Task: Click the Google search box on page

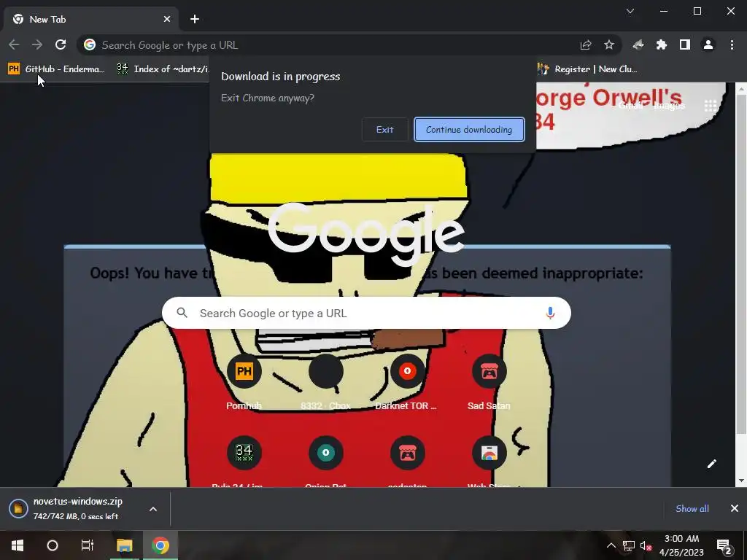Action: pos(366,313)
